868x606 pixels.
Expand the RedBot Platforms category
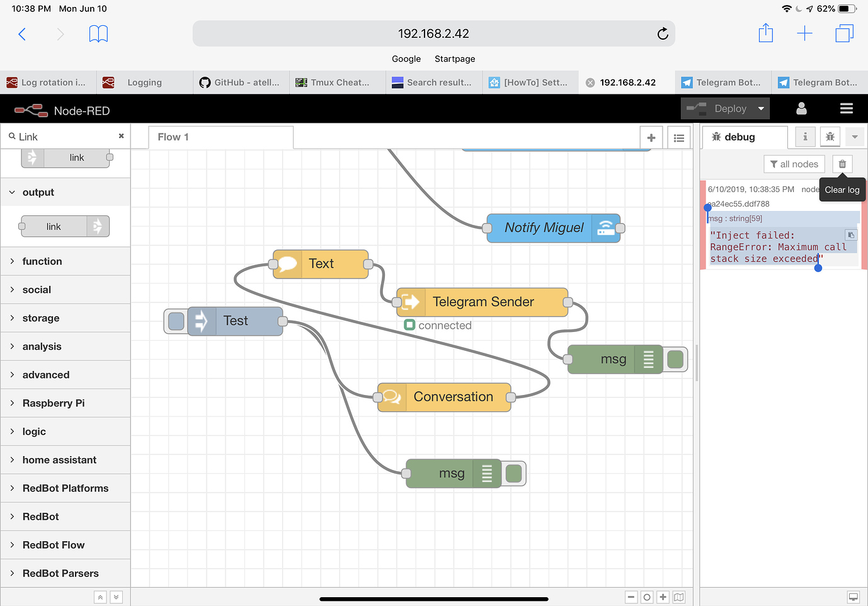click(66, 488)
